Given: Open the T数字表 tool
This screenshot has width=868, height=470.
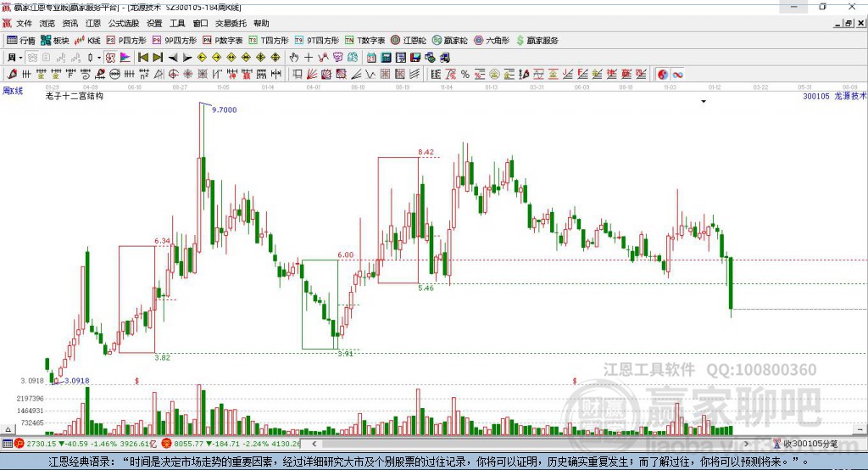Looking at the screenshot, I should (364, 41).
